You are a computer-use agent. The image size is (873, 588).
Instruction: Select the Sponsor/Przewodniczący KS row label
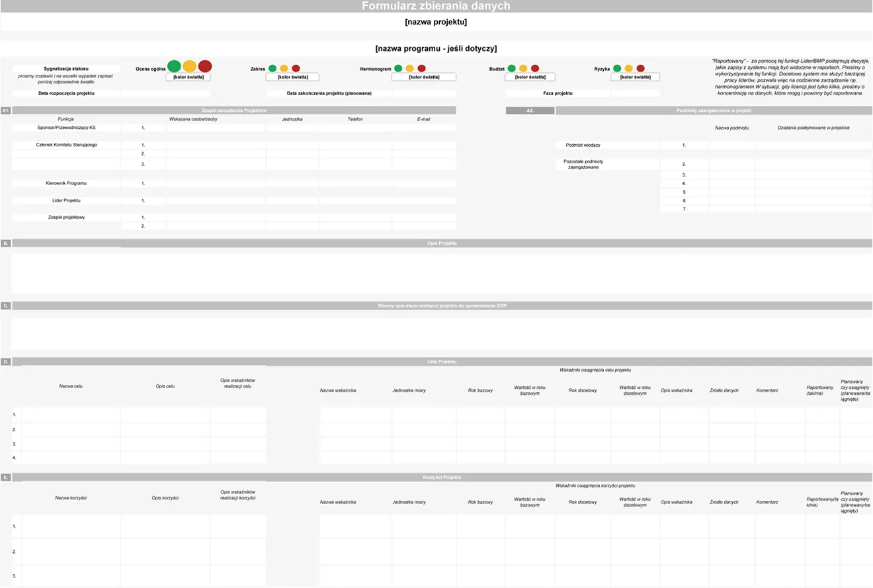pos(66,128)
